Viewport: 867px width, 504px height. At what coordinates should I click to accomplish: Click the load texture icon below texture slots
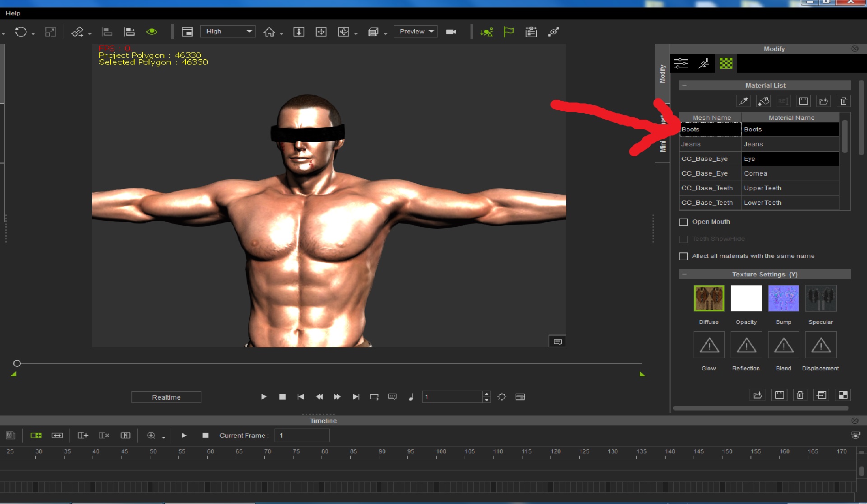click(758, 395)
